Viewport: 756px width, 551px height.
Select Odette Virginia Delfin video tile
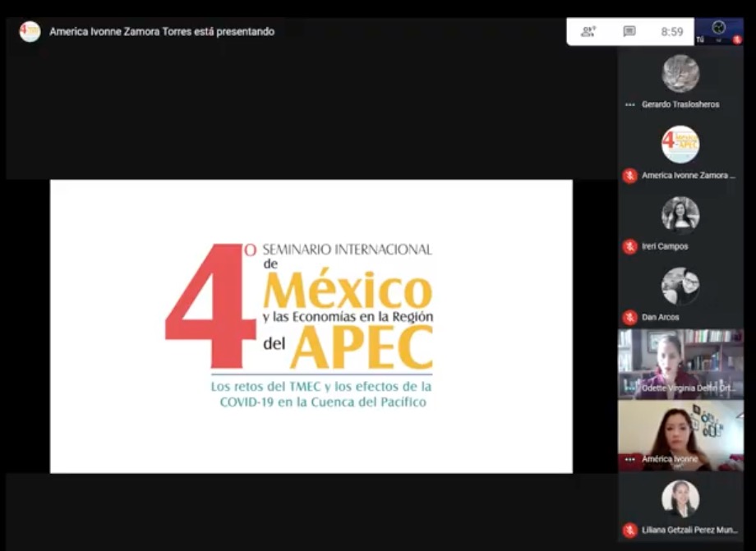coord(680,364)
